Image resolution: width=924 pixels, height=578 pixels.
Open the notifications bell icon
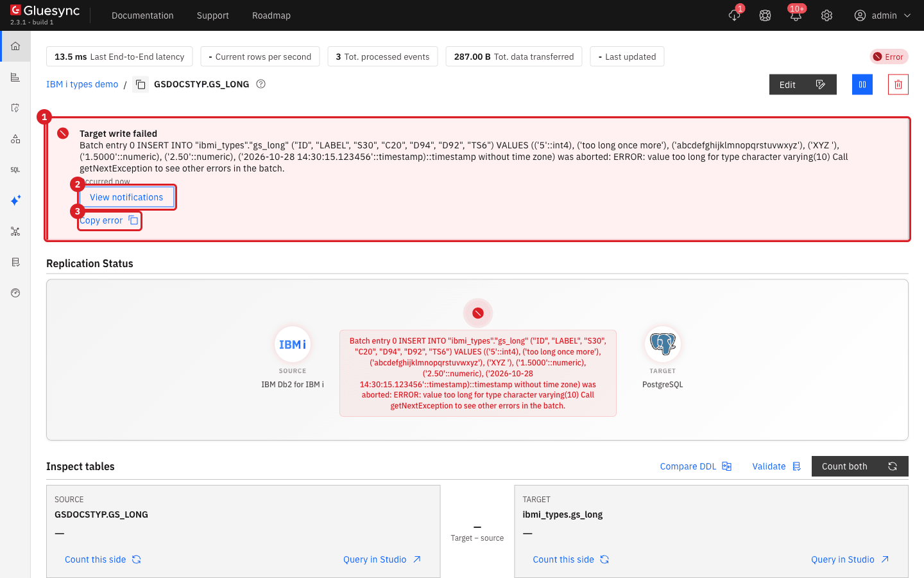[x=796, y=15]
